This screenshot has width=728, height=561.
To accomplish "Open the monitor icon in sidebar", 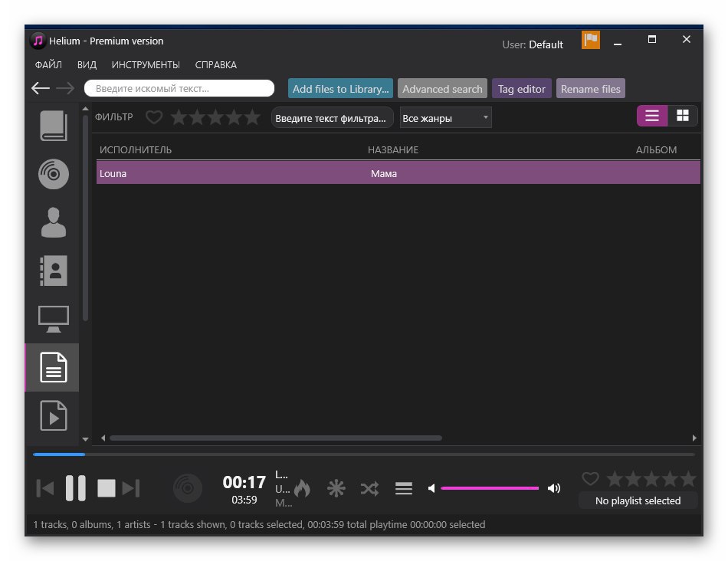I will [x=54, y=319].
